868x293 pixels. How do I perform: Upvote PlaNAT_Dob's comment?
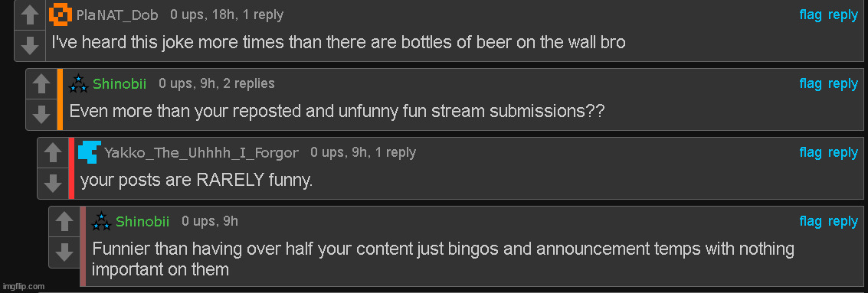coord(29,15)
